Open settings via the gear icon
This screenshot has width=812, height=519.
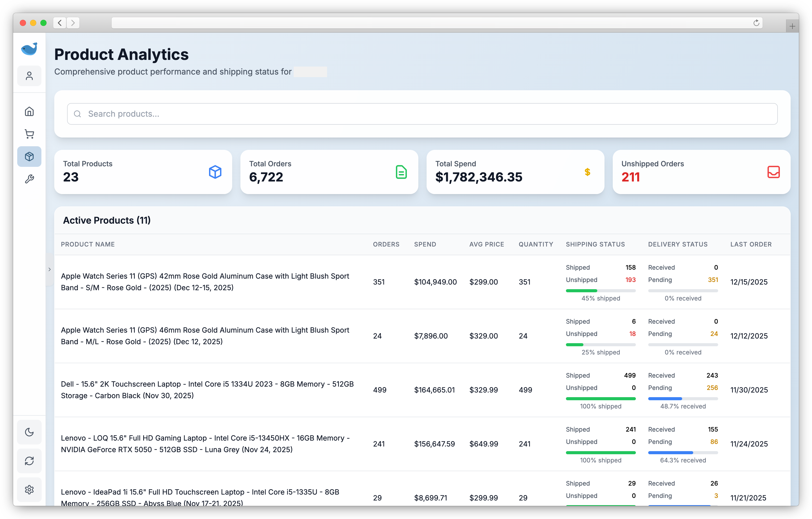29,489
